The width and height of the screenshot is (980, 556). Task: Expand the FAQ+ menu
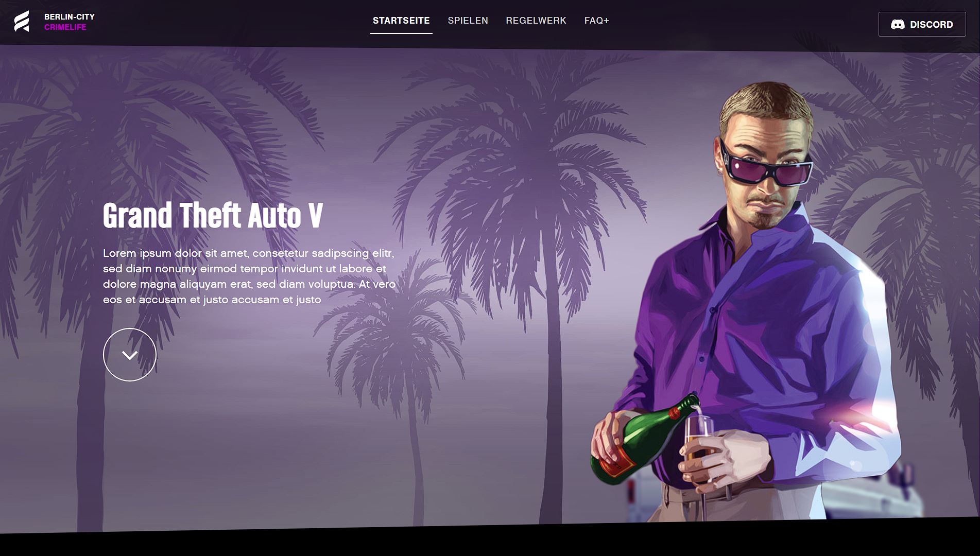(596, 21)
